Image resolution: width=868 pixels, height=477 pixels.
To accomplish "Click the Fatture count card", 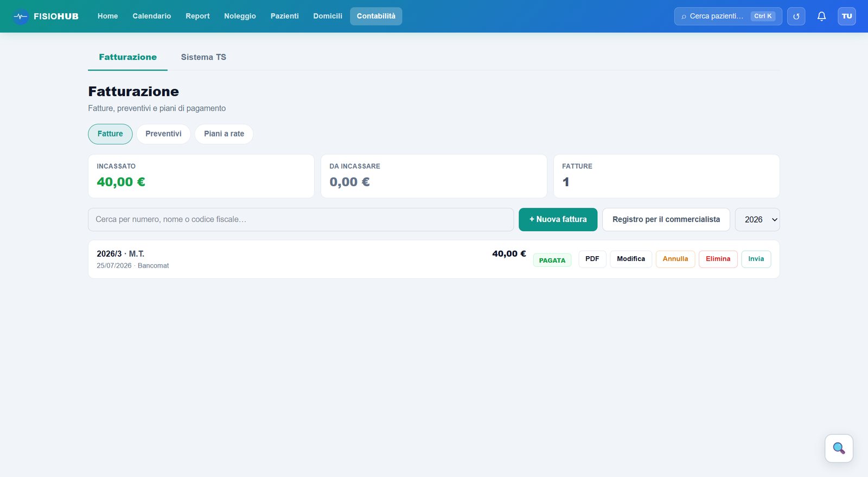I will 666,176.
